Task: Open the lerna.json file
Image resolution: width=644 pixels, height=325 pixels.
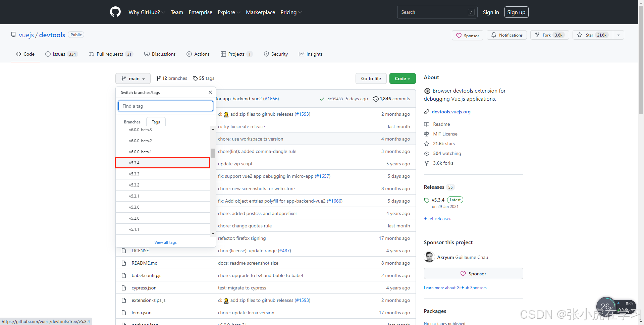Action: 142,313
